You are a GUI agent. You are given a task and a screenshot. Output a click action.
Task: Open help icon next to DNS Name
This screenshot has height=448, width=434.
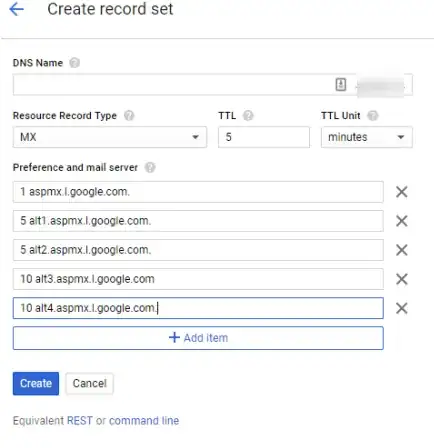(74, 63)
